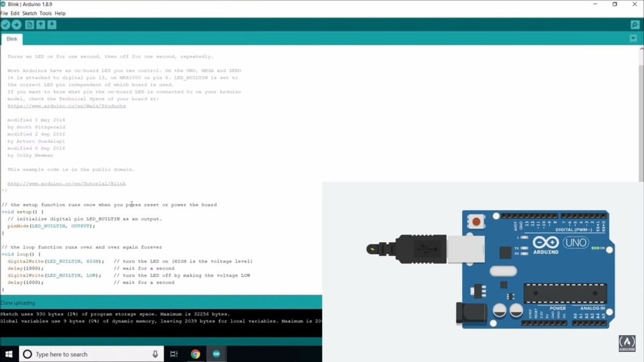Open Google Chrome from the taskbar

coord(195,354)
